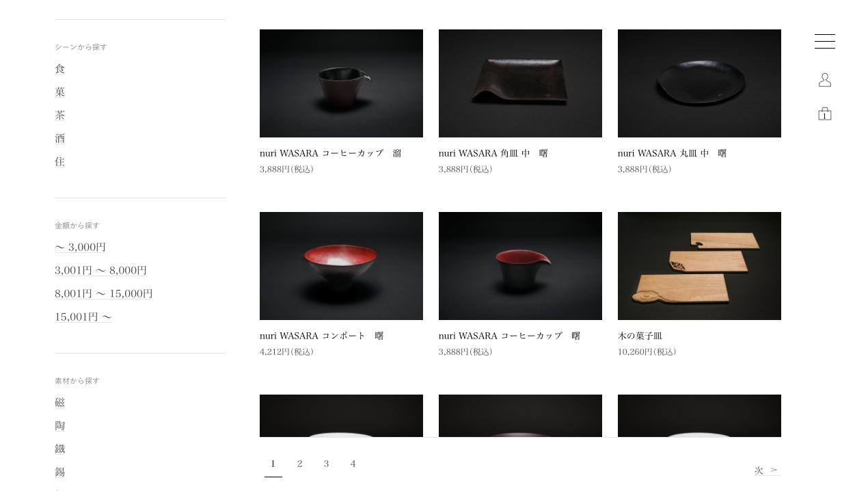The image size is (868, 491).
Task: Open the hamburger menu icon
Action: pyautogui.click(x=825, y=41)
